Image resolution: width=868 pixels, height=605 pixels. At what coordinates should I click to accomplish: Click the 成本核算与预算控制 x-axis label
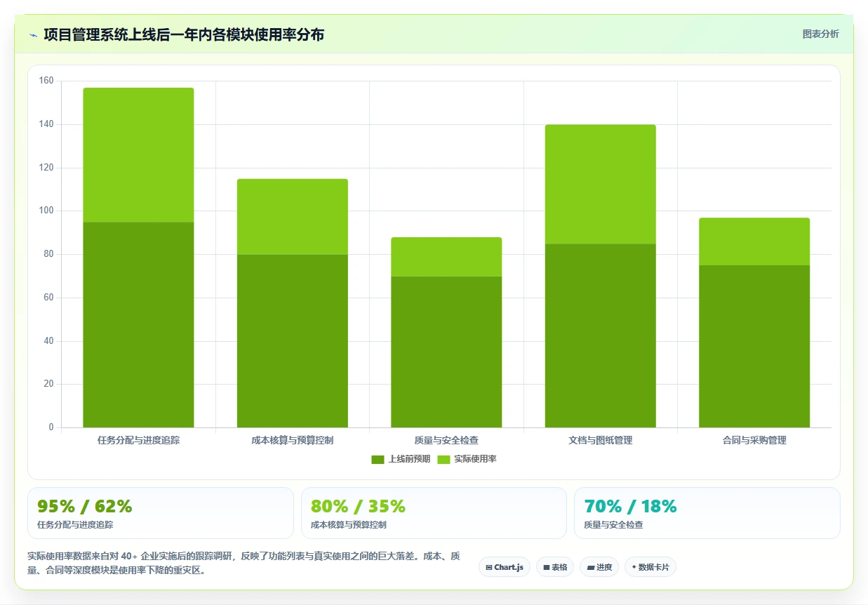292,441
